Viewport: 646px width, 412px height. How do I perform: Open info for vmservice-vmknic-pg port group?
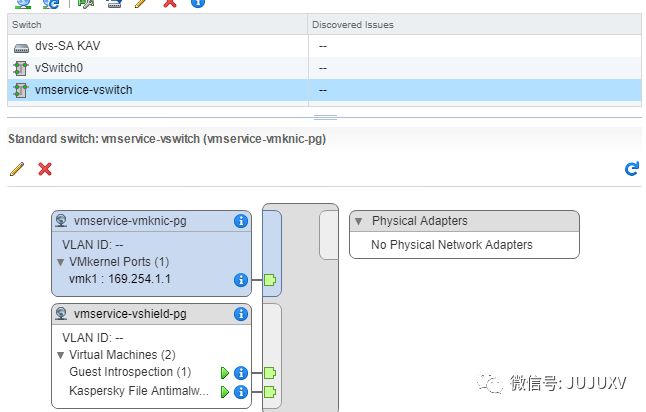pyautogui.click(x=241, y=221)
